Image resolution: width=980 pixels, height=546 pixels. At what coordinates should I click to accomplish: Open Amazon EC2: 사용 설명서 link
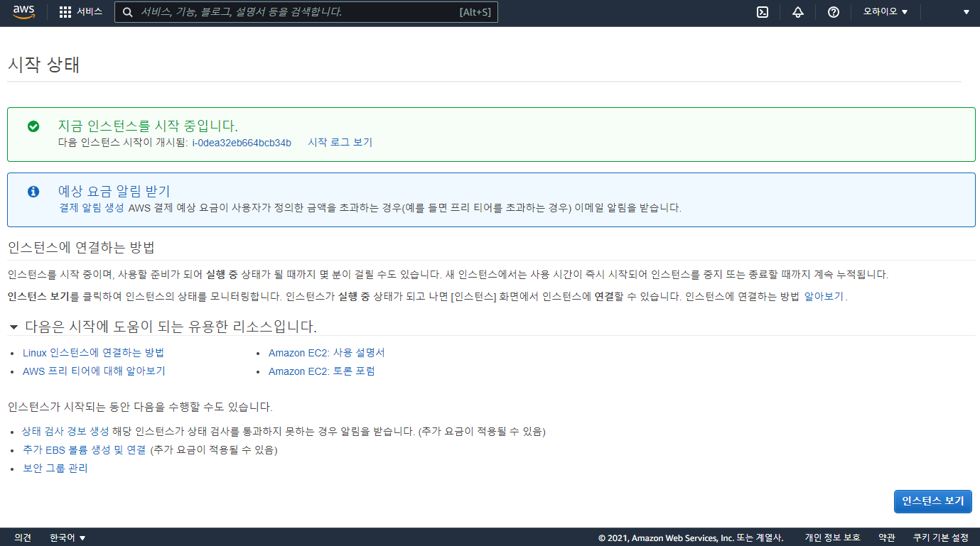click(326, 353)
